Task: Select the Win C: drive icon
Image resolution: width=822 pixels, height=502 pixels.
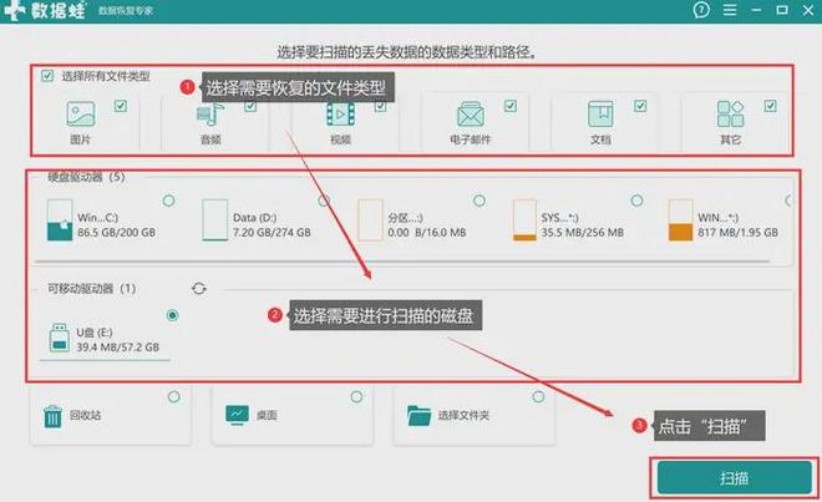Action: (x=59, y=220)
